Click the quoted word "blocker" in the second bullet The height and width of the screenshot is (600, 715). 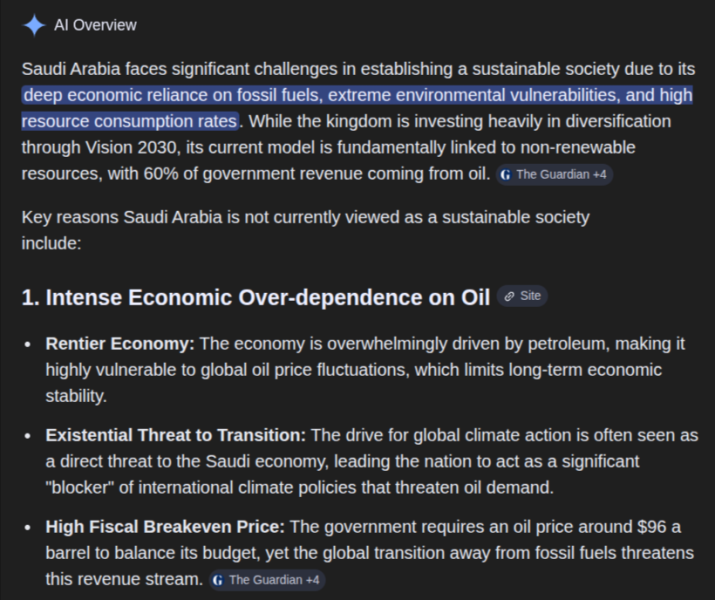[79, 487]
